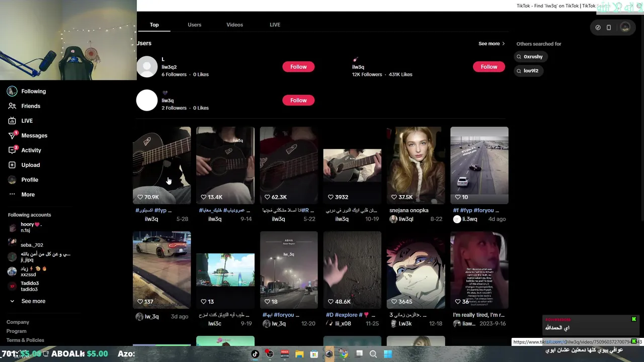
Task: Open author l.w3k posted 12-18
Action: pyautogui.click(x=401, y=324)
